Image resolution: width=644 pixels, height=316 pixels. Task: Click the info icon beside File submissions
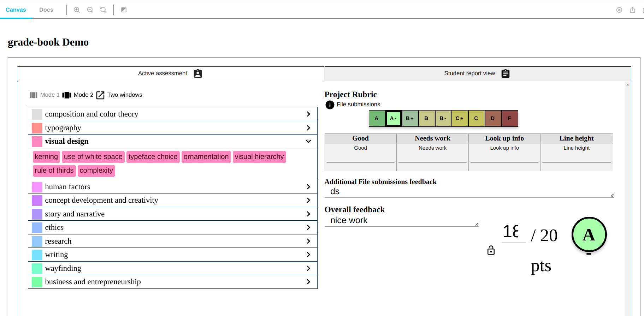coord(330,105)
